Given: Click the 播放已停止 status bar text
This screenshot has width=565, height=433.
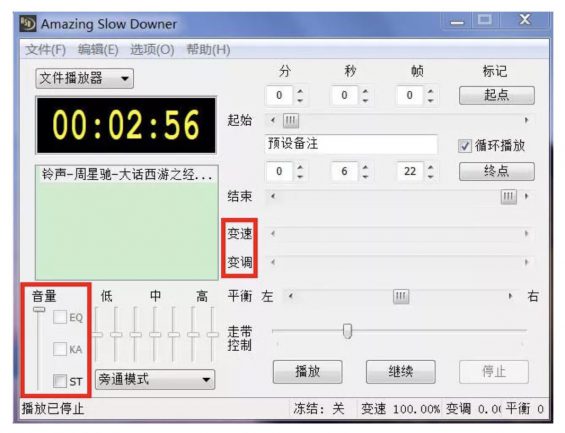Looking at the screenshot, I should [x=53, y=409].
